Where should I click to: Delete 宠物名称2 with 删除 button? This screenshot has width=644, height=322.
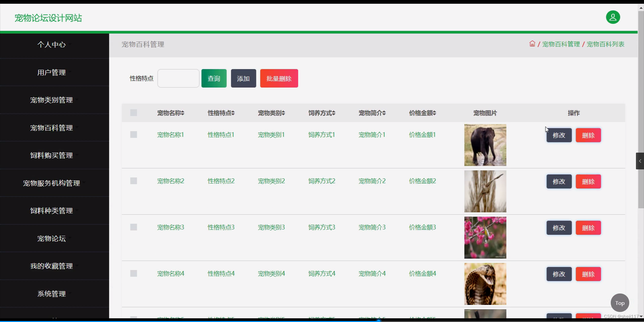coord(588,181)
